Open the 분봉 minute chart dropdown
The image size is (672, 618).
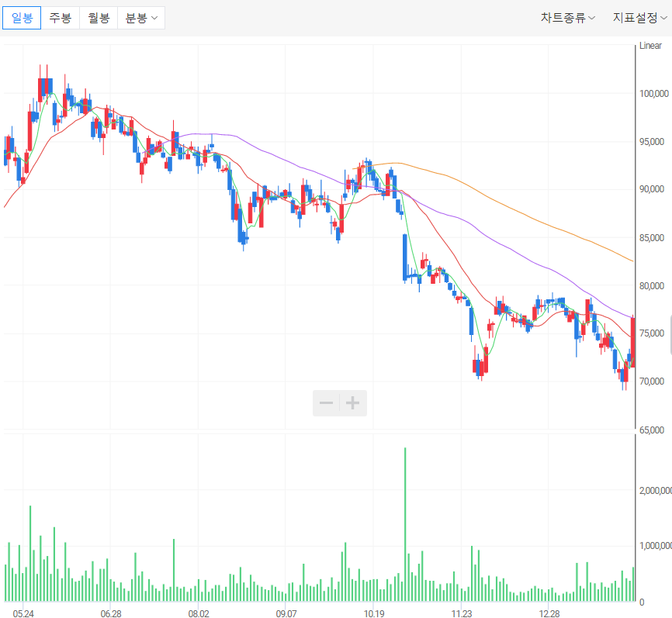tap(141, 18)
